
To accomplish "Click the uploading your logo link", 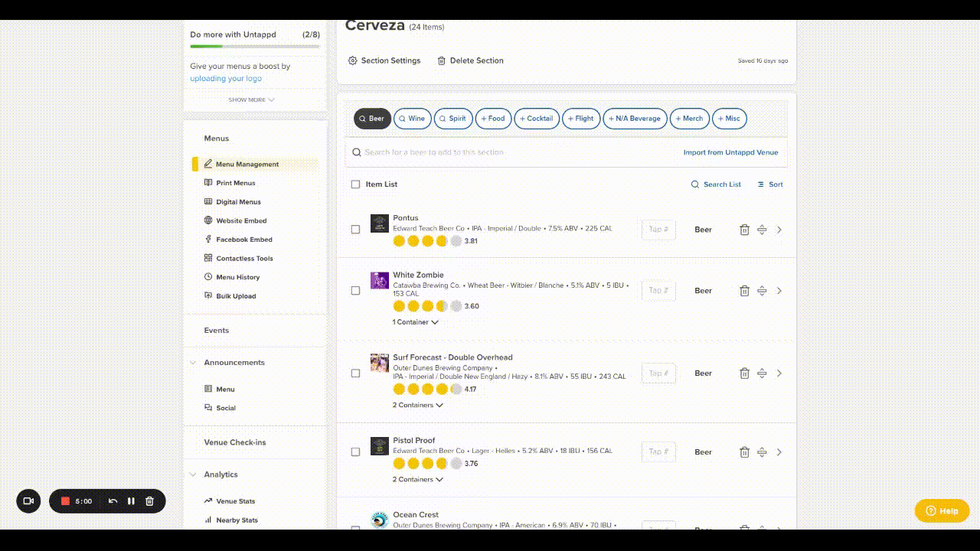I will coord(226,78).
